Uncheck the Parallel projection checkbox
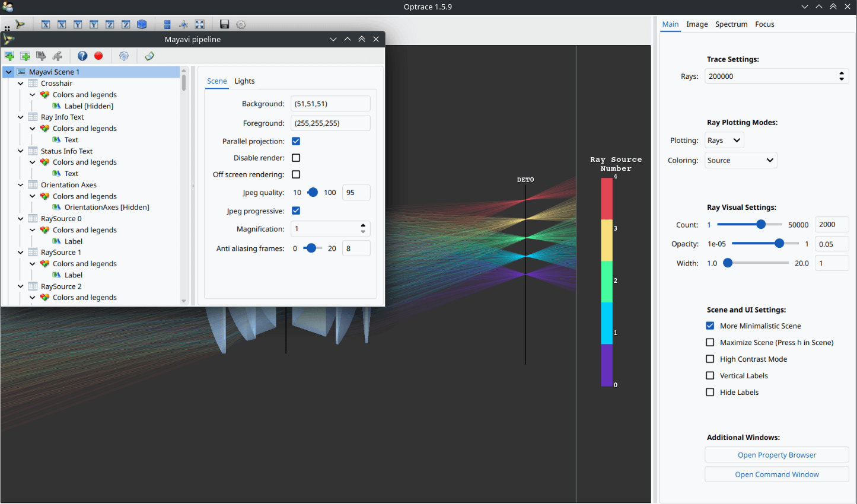The image size is (857, 504). pyautogui.click(x=296, y=141)
